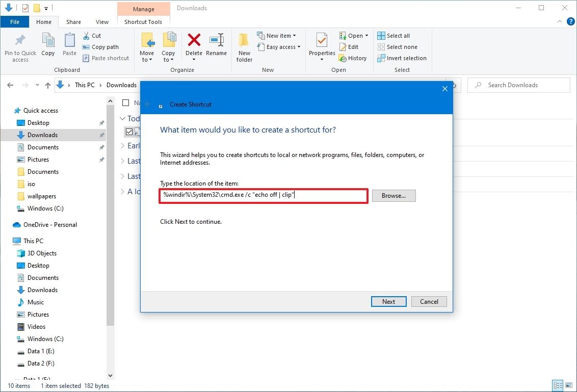Image resolution: width=577 pixels, height=392 pixels.
Task: Click the Cut icon in the Clipboard group
Action: pyautogui.click(x=93, y=35)
